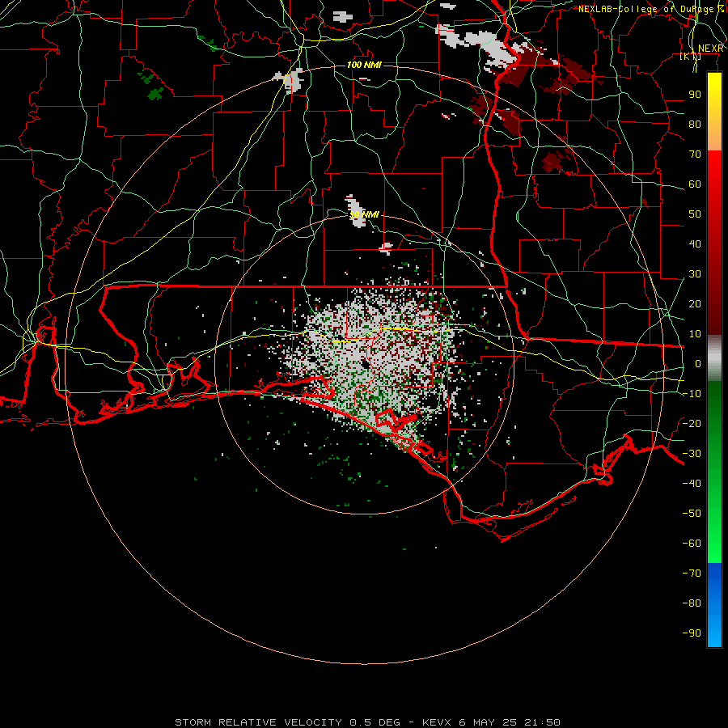728x728 pixels.
Task: Click the -20 value on velocity scale
Action: pyautogui.click(x=692, y=423)
